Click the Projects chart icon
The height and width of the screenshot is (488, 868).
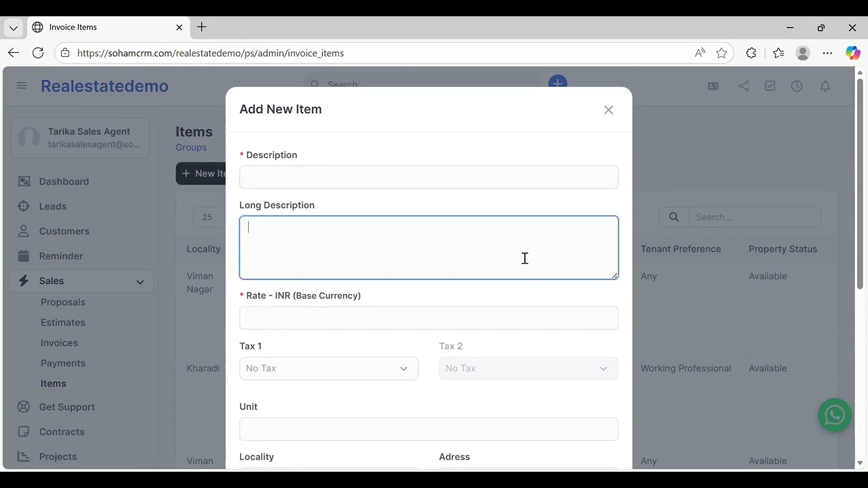[x=24, y=456]
